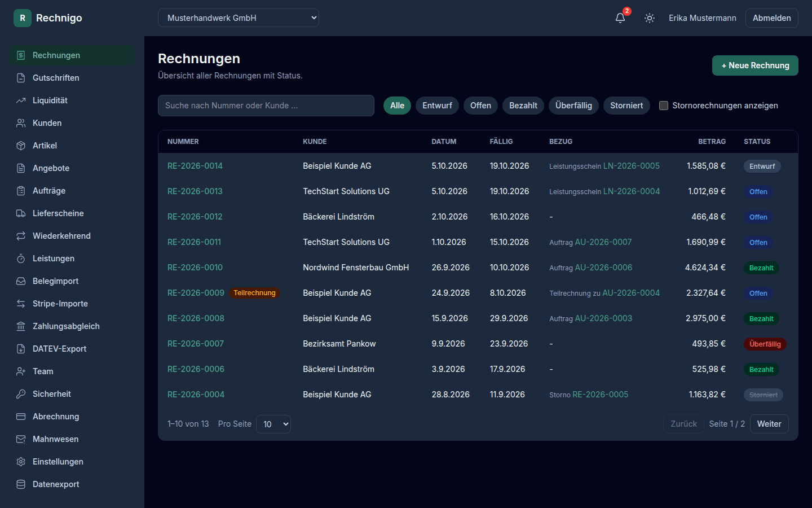Viewport: 812px width, 508px height.
Task: Click the Liquidität chart icon
Action: point(21,100)
